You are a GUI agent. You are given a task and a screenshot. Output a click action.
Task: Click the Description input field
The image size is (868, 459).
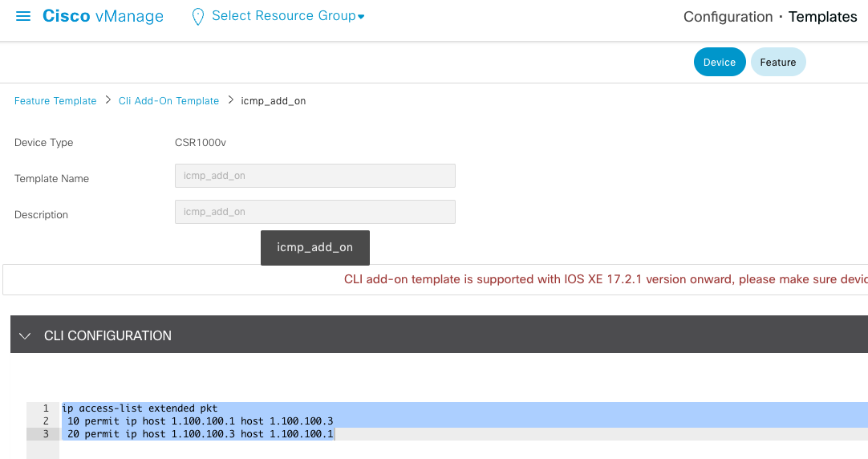click(x=314, y=212)
